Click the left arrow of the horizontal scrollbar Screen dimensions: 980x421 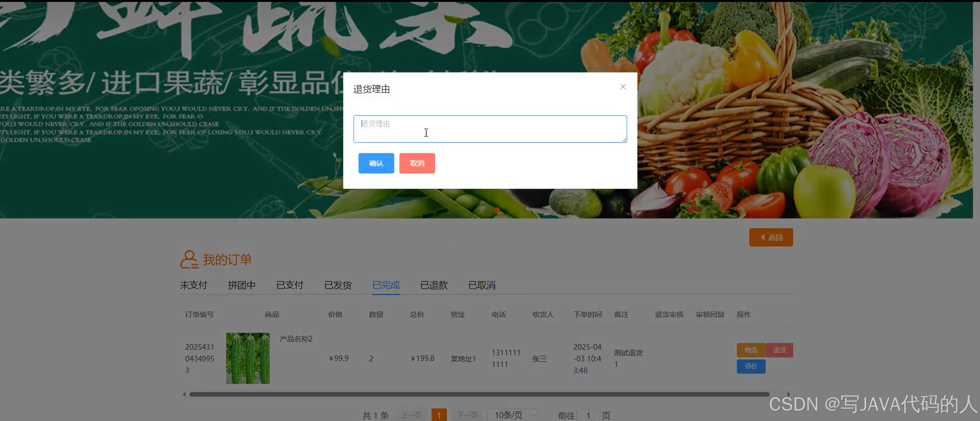click(x=184, y=394)
